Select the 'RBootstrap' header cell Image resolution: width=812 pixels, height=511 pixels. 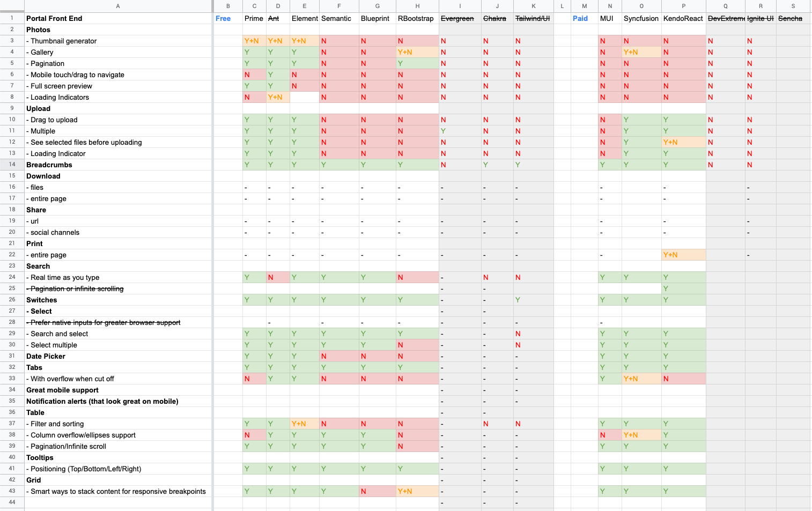click(417, 18)
